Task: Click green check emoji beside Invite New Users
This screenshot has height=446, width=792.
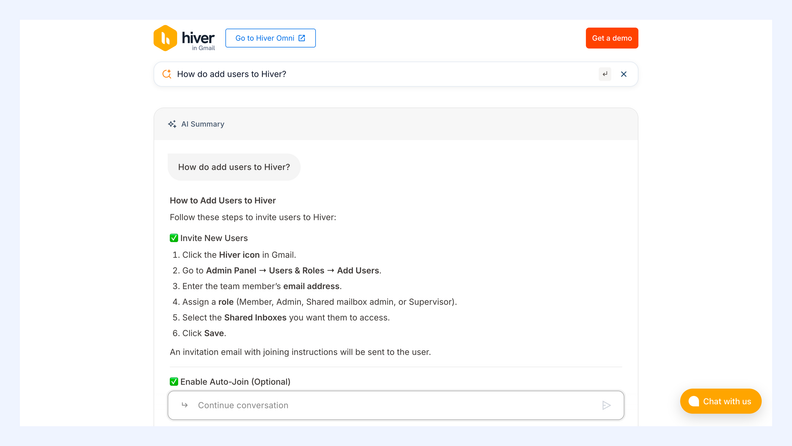Action: click(x=174, y=238)
